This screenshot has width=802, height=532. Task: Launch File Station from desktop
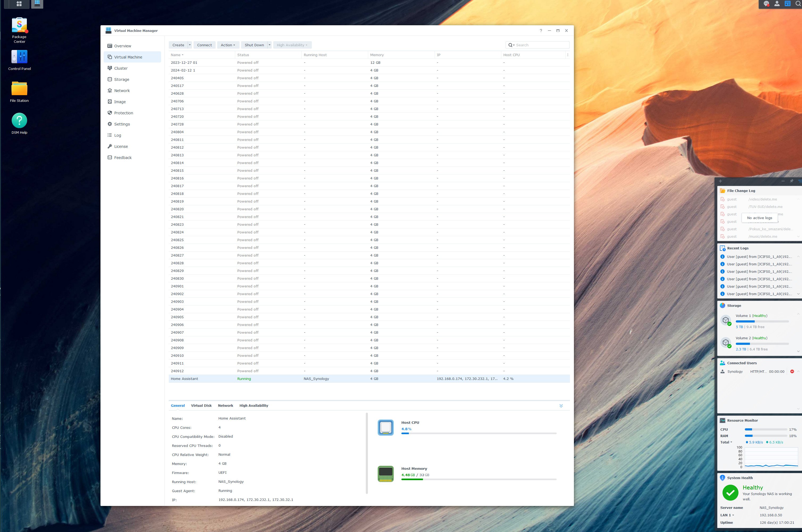coord(19,89)
